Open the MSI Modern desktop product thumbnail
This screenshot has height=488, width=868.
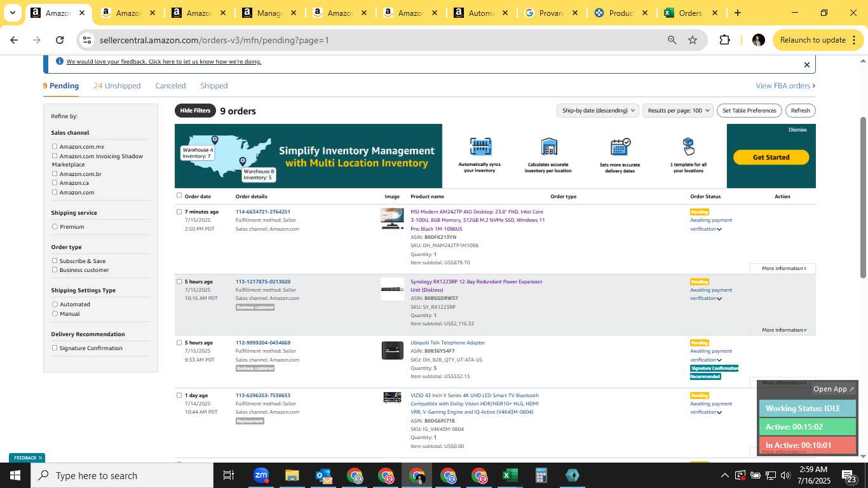(x=392, y=219)
